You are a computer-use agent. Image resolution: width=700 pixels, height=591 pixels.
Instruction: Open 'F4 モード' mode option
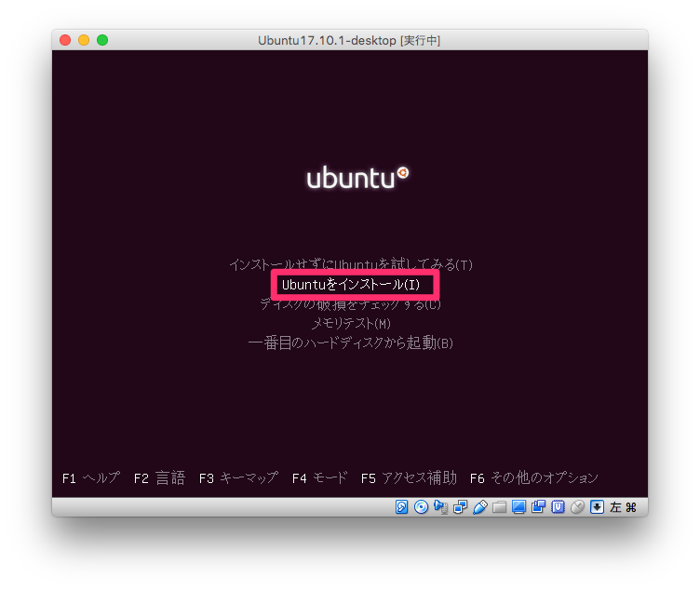319,478
